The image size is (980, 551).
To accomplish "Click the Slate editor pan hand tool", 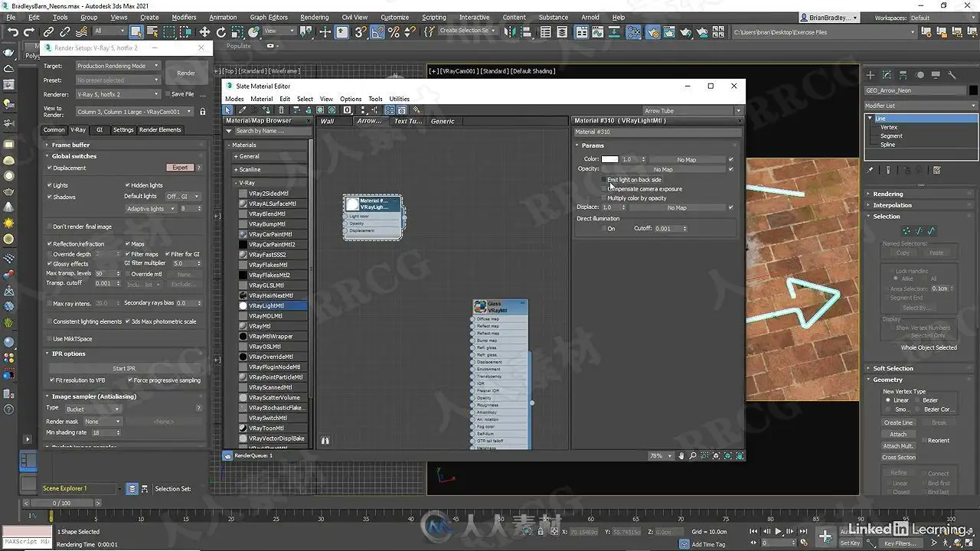I will tap(681, 455).
